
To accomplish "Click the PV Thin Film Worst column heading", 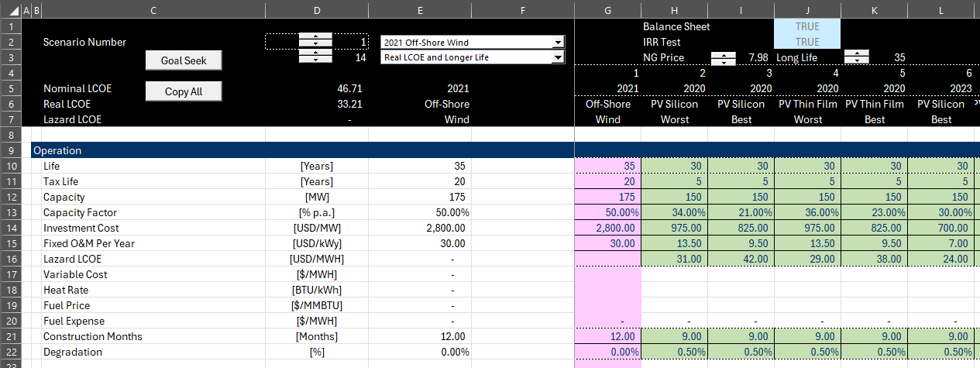I will pyautogui.click(x=807, y=112).
